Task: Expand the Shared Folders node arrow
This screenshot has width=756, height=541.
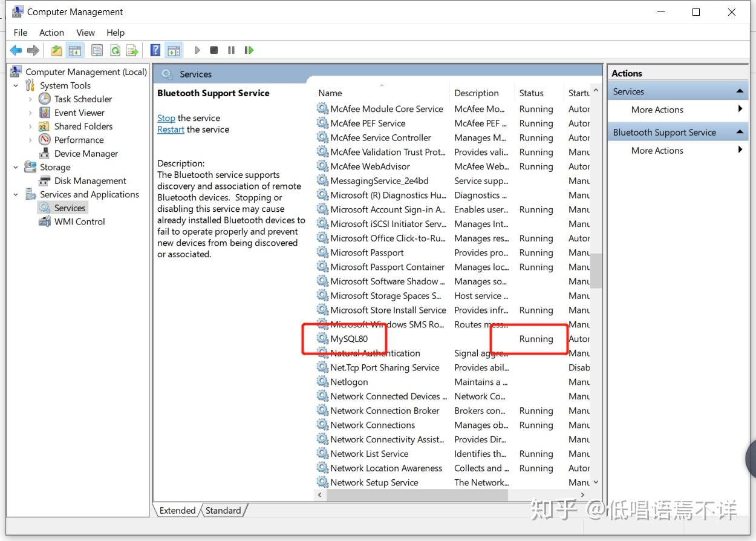Action: point(30,126)
